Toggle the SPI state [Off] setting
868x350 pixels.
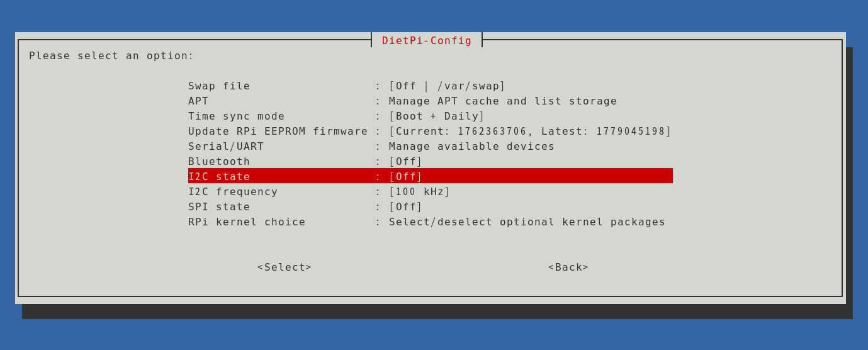[x=431, y=206]
